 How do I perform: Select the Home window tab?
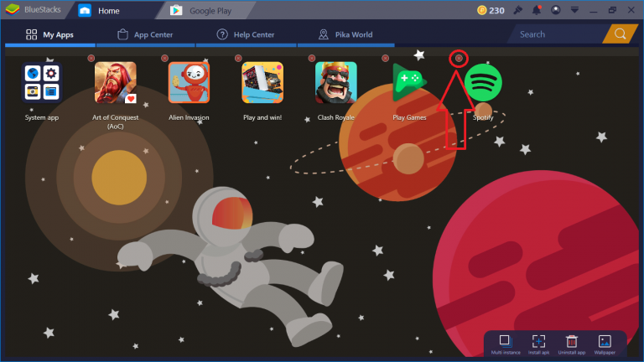tap(109, 11)
